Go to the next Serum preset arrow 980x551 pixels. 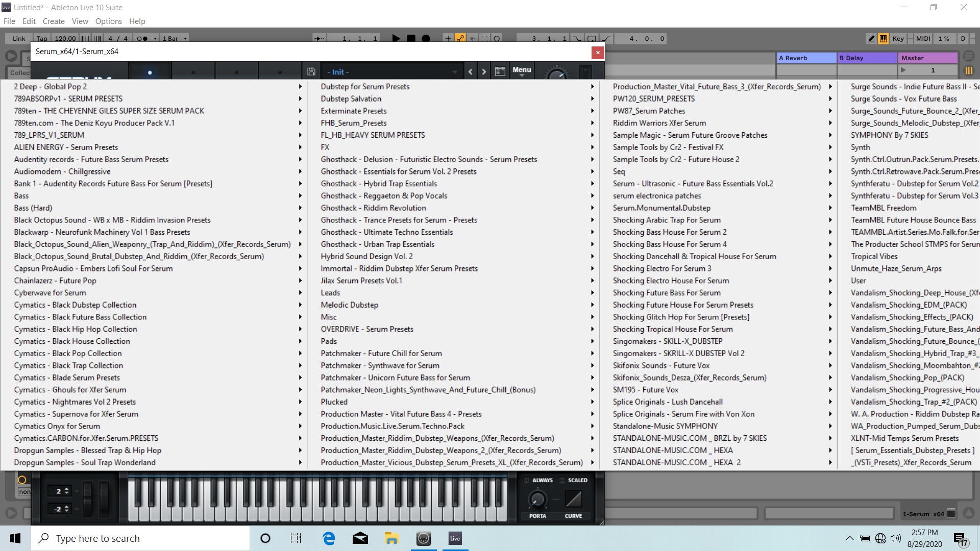tap(484, 72)
